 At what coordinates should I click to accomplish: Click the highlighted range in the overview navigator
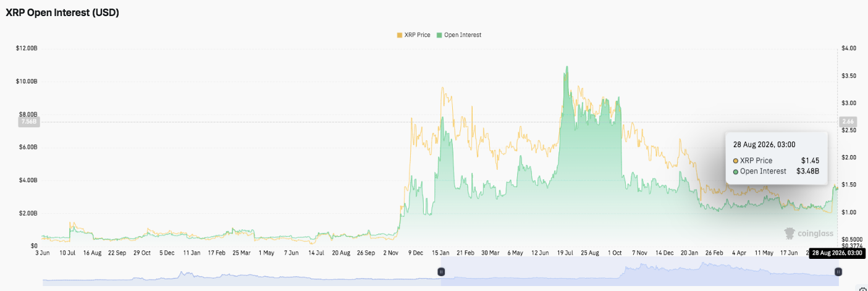pos(639,272)
